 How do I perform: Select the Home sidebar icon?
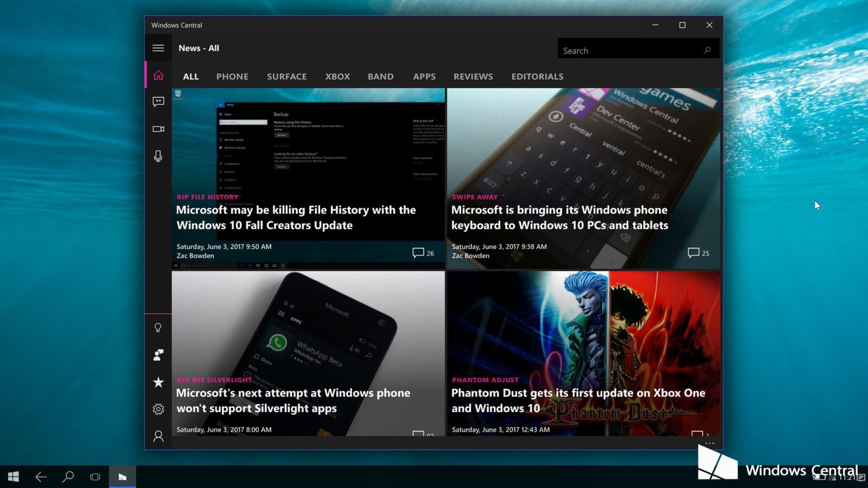pos(158,75)
